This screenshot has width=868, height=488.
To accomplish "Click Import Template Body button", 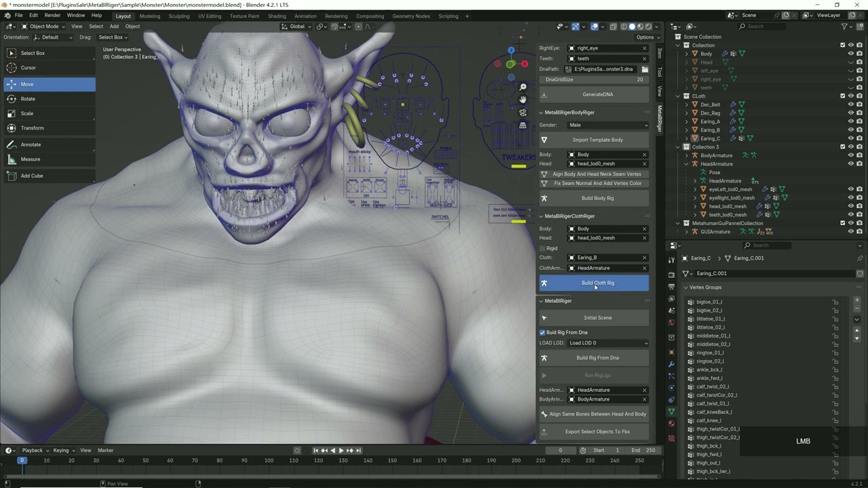I will (594, 140).
